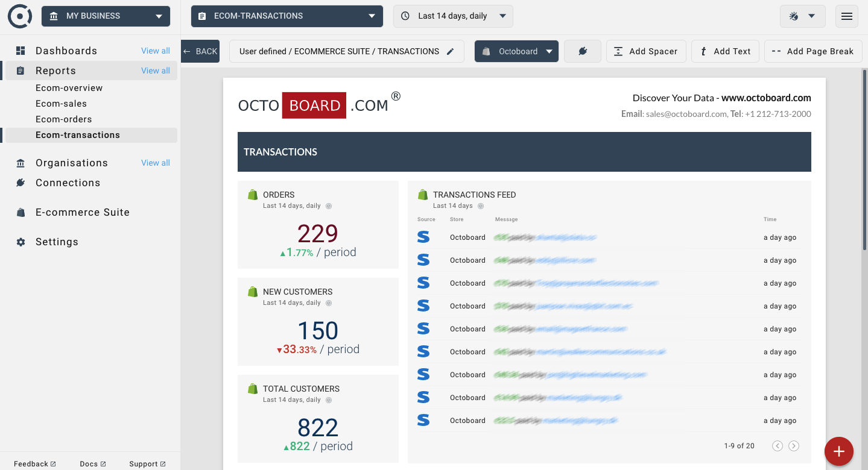868x470 pixels.
Task: Open the Octoboard store dropdown in toolbar
Action: pyautogui.click(x=516, y=51)
